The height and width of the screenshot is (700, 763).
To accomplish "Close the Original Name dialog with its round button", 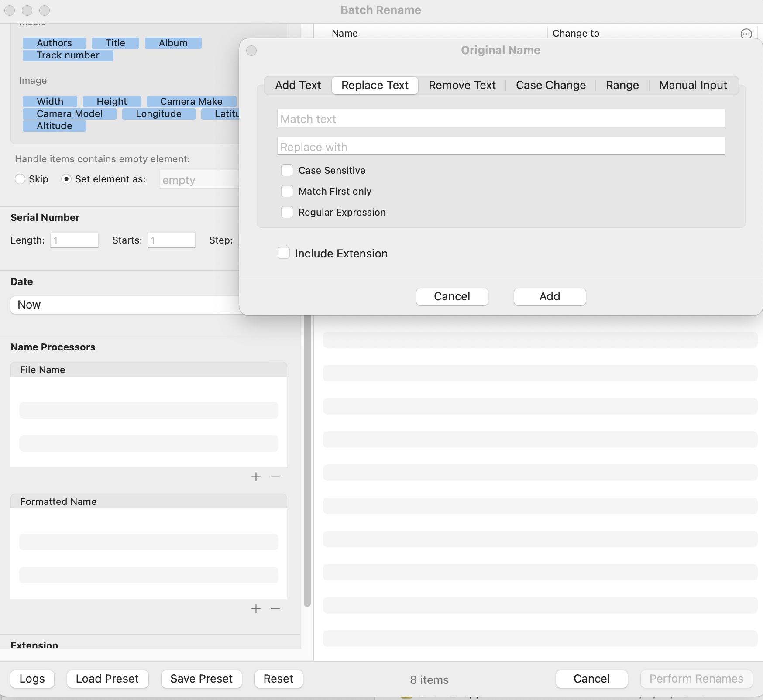I will 251,51.
